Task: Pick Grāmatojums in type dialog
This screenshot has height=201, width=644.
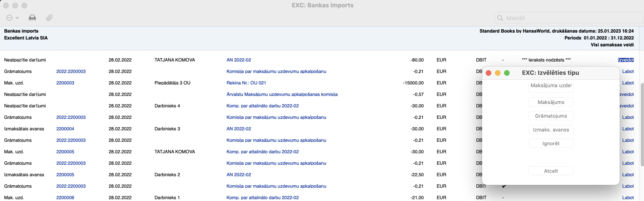Action: [551, 116]
